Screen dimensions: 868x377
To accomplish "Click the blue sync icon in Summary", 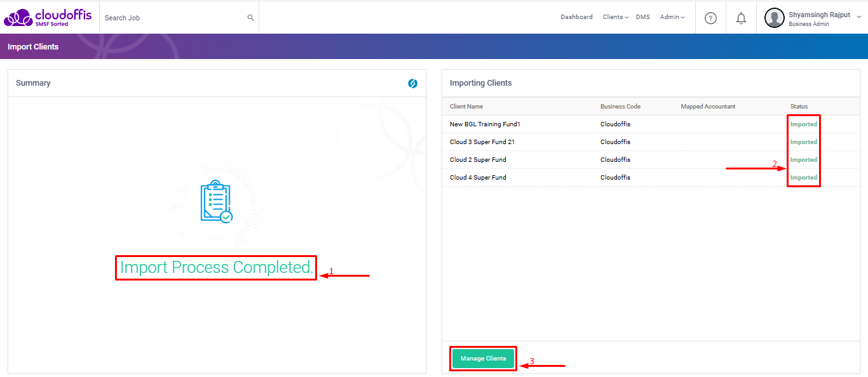I will (412, 83).
